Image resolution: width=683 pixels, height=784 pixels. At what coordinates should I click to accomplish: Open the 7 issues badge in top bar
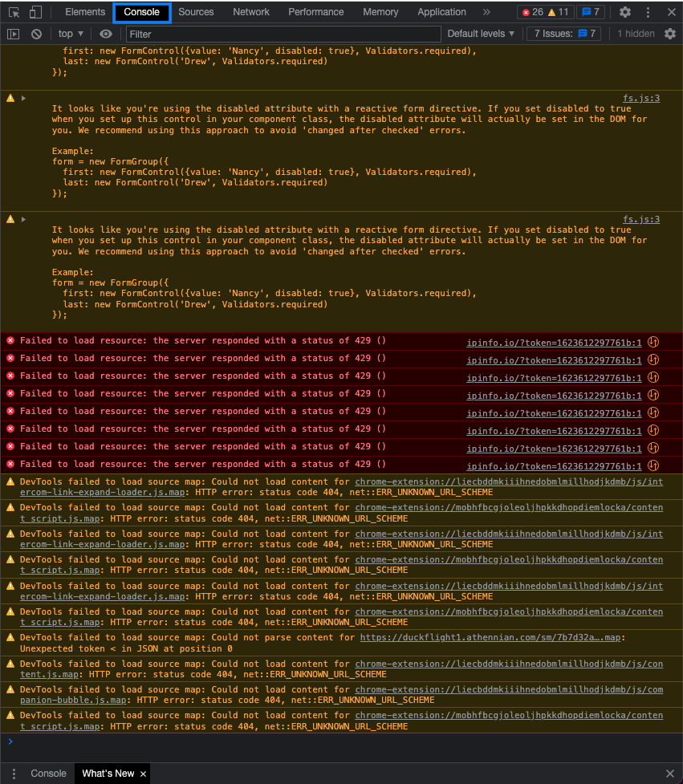(591, 12)
